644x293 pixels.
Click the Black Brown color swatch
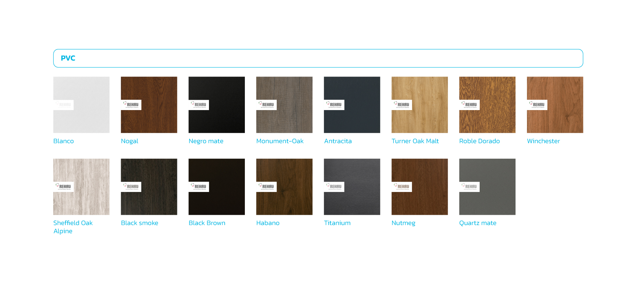click(217, 187)
